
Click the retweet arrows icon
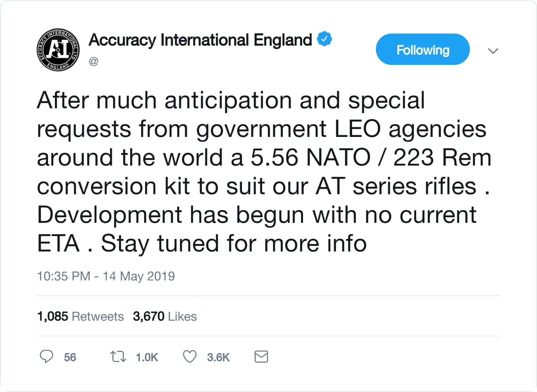pos(118,356)
